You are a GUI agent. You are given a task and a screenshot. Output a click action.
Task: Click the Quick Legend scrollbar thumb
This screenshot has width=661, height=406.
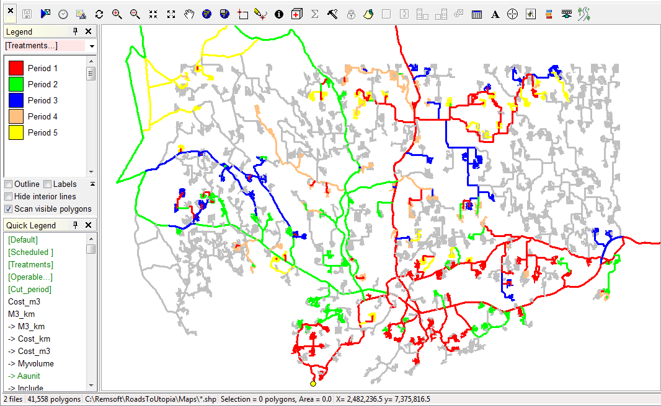pos(91,249)
